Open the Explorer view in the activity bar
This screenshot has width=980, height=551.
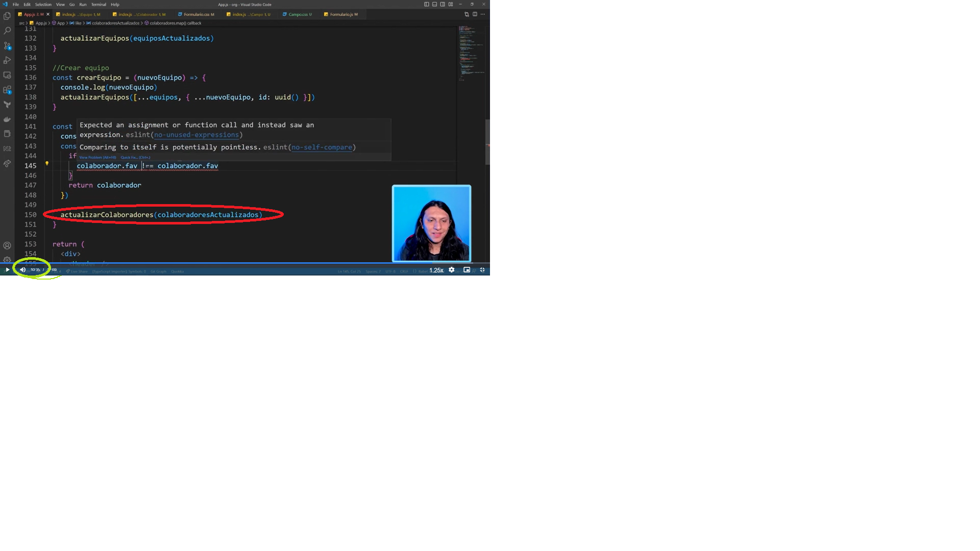(7, 16)
